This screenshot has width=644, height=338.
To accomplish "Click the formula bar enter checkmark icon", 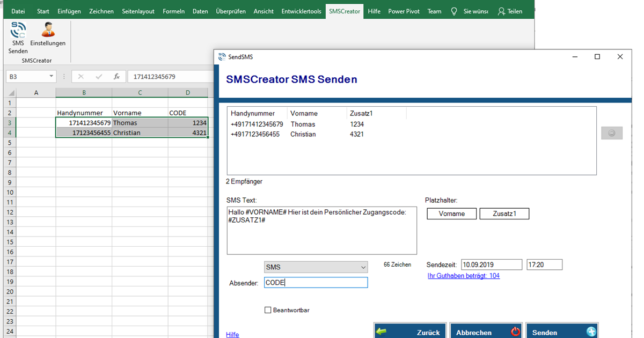I will click(99, 77).
